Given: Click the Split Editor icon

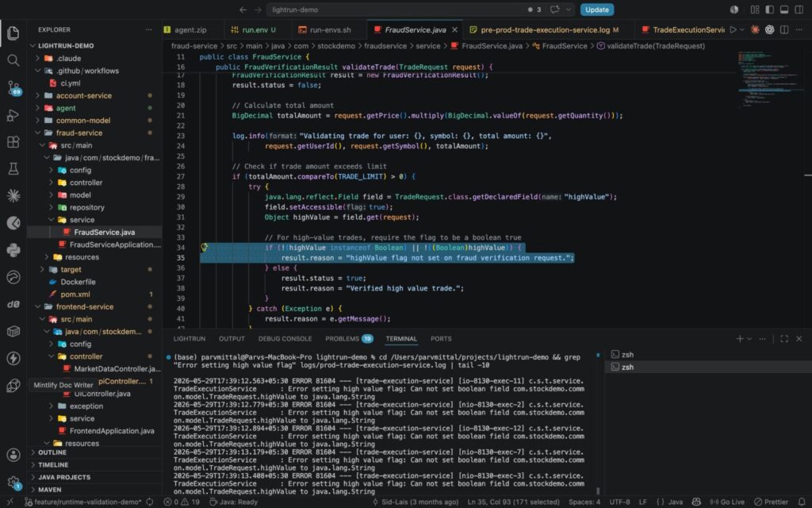Looking at the screenshot, I should pos(784,29).
